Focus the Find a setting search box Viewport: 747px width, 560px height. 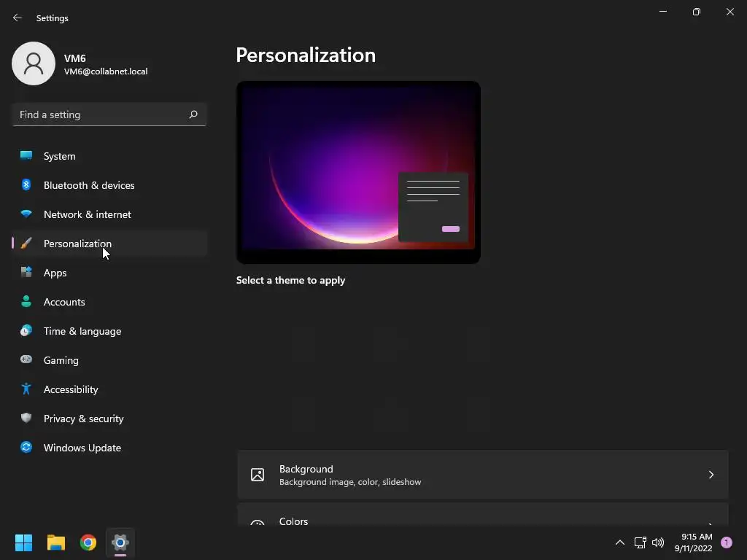coord(109,114)
